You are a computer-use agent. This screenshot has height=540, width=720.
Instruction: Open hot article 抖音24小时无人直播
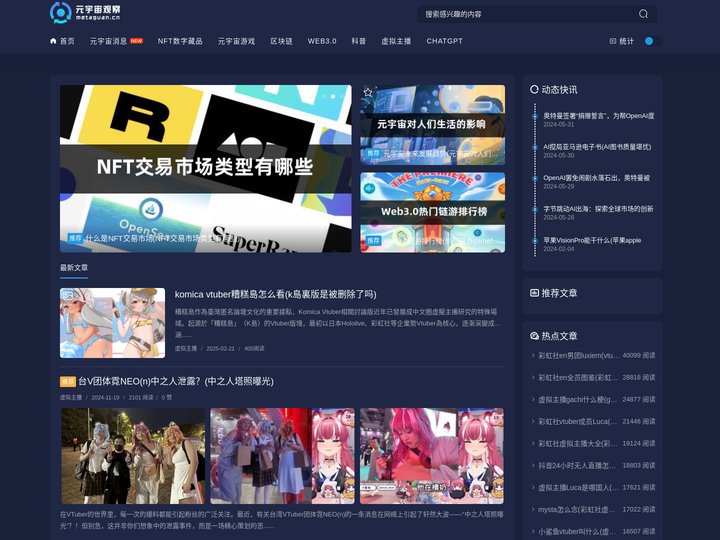(x=579, y=466)
